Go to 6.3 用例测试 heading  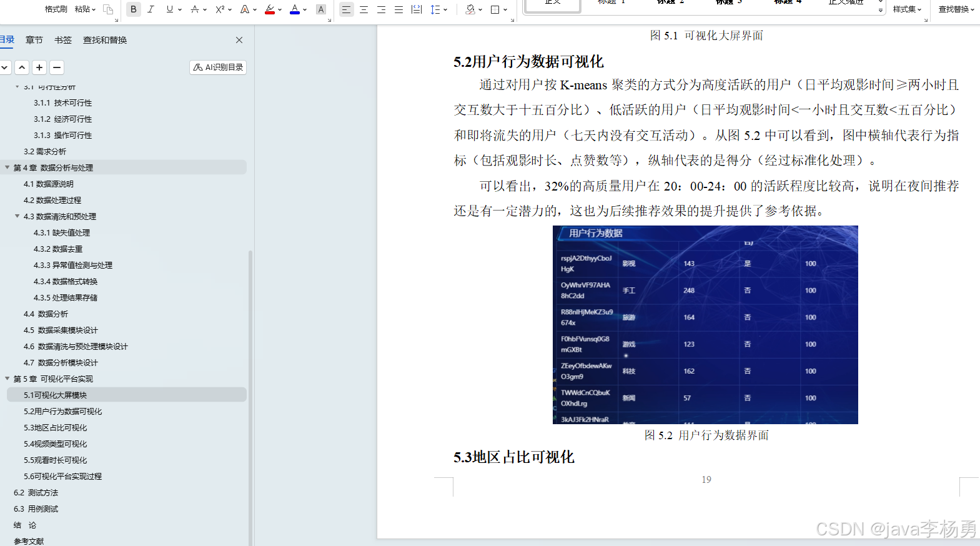click(x=36, y=509)
